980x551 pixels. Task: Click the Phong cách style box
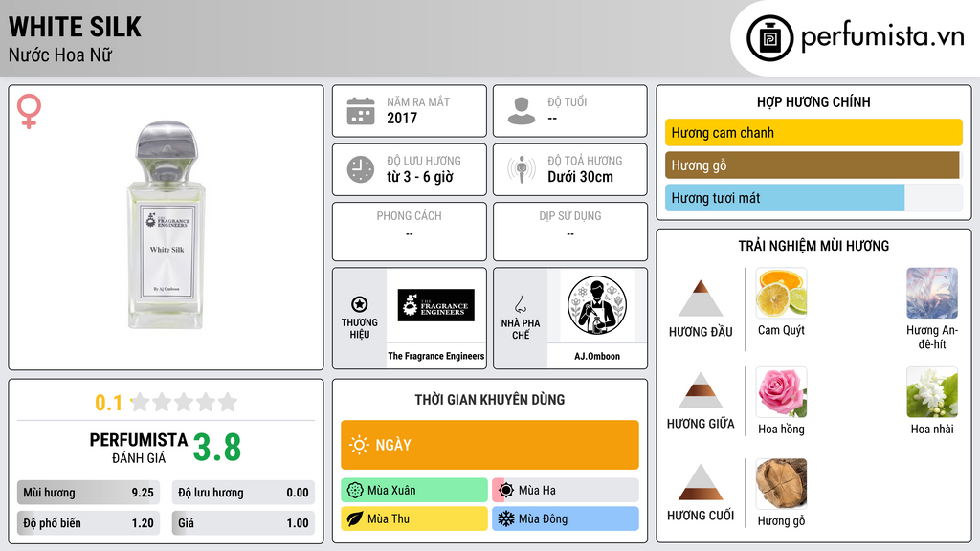click(410, 231)
